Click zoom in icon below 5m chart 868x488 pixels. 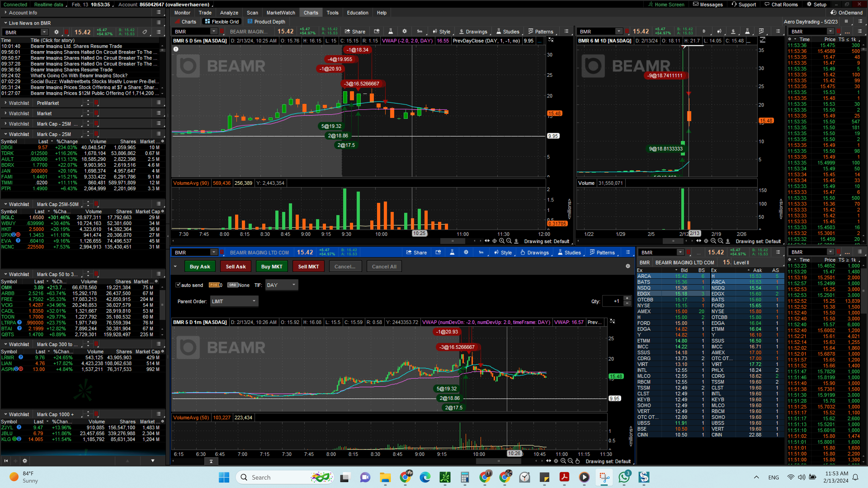click(x=502, y=241)
